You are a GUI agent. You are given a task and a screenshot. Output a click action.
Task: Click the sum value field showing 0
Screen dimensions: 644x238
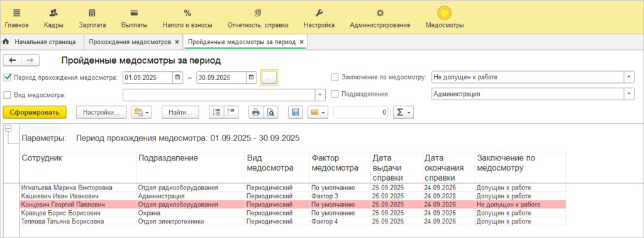click(360, 112)
